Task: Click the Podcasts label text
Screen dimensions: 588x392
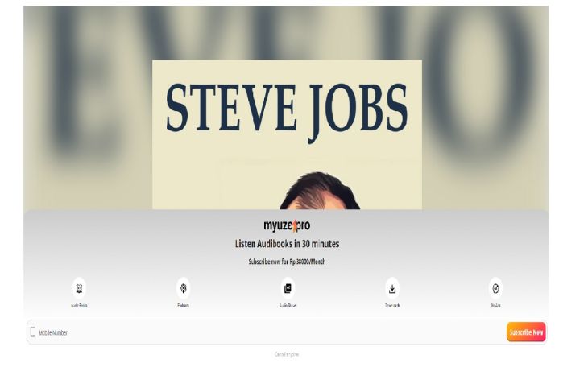Action: click(x=184, y=306)
